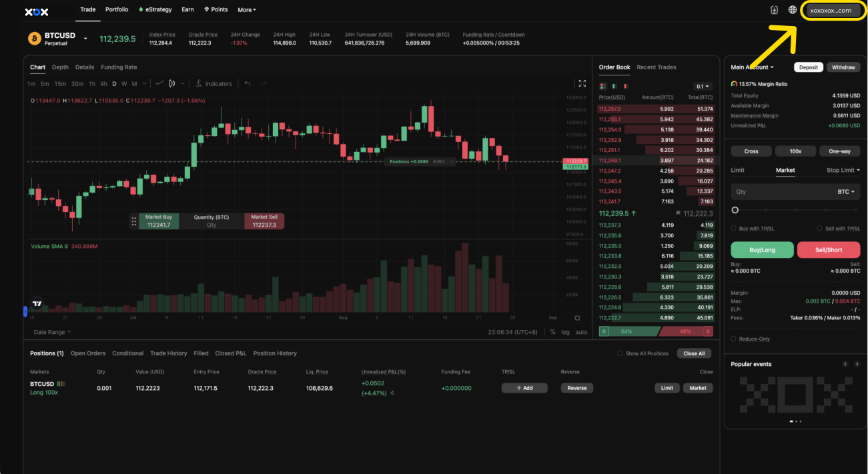Click the order quantity slider handle
868x474 pixels.
tap(735, 210)
